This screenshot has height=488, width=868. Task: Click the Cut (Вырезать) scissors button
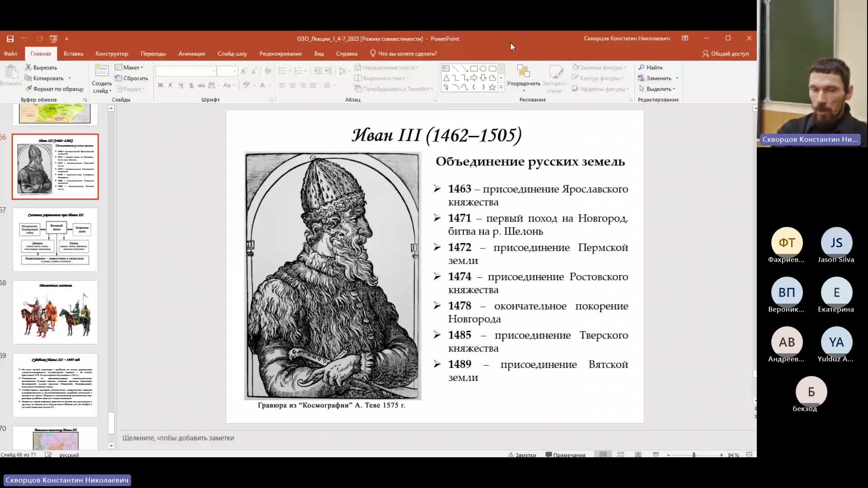[41, 67]
